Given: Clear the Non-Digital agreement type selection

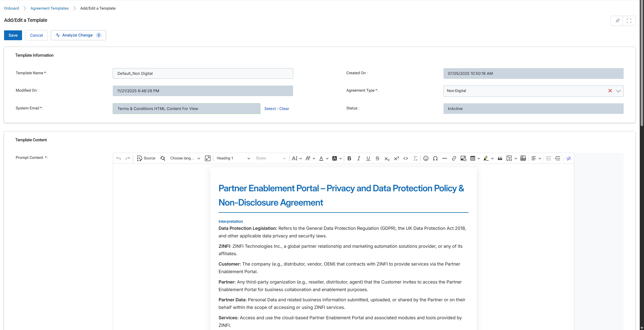Looking at the screenshot, I should tap(610, 91).
